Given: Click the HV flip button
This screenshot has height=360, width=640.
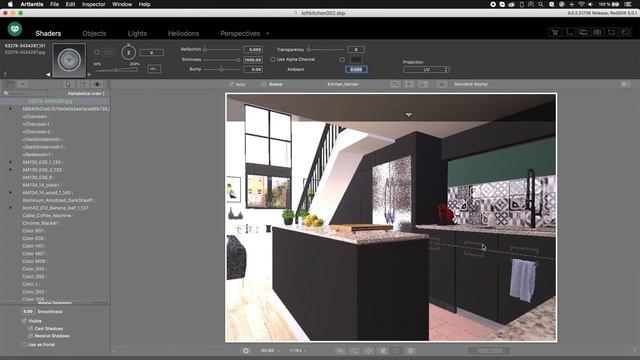Looking at the screenshot, I should (x=154, y=69).
